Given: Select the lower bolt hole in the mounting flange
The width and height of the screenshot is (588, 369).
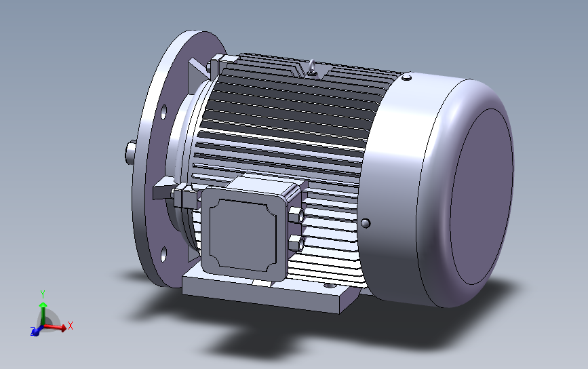Looking at the screenshot, I should [163, 254].
